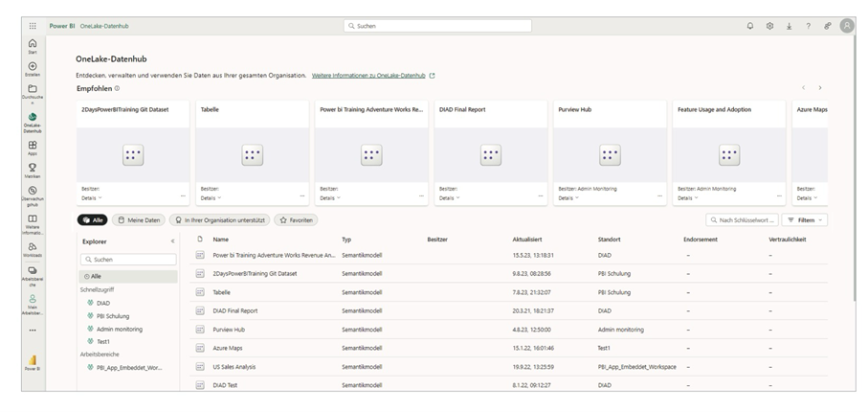Click the semantic model icon of Azure Maps row
868x412 pixels.
pyautogui.click(x=200, y=348)
